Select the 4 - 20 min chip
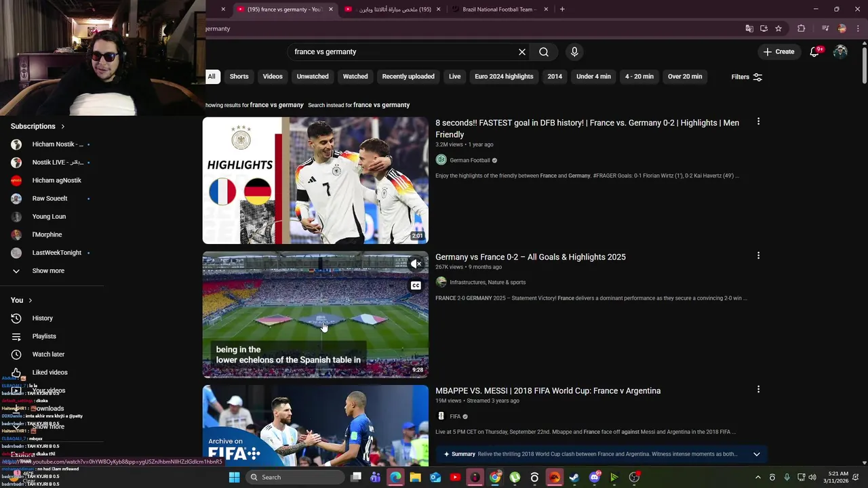This screenshot has width=868, height=488. coord(639,77)
